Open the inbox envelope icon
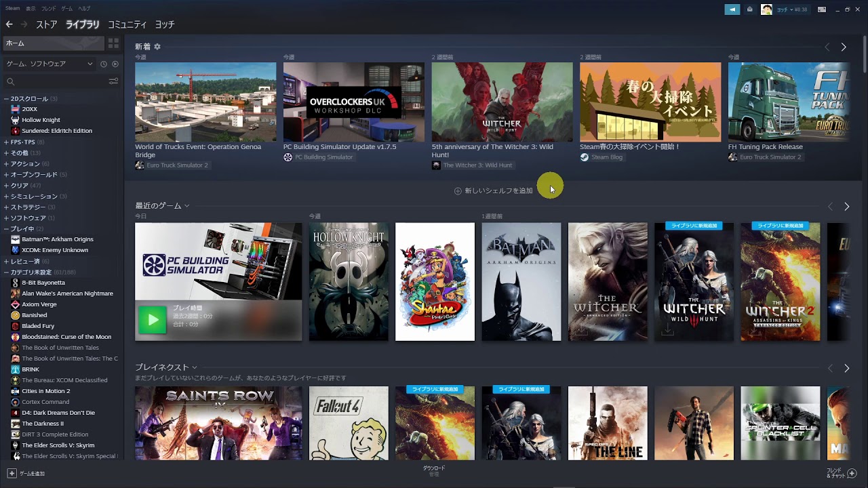Image resolution: width=868 pixels, height=488 pixels. coord(749,9)
